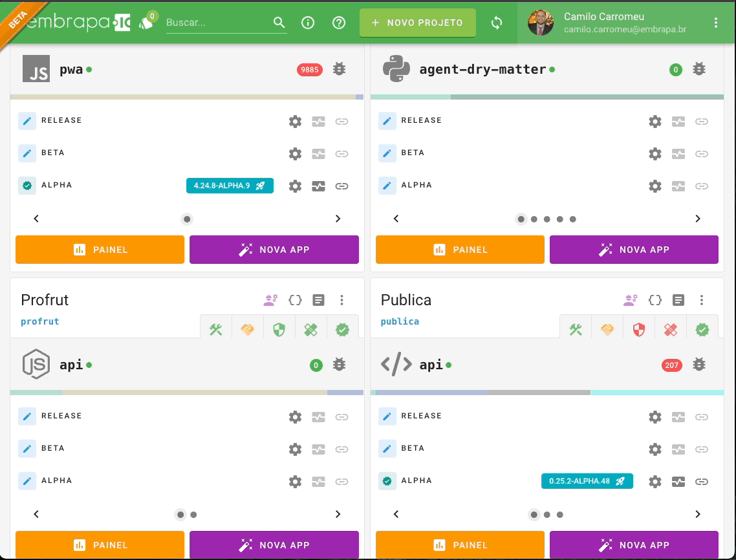736x560 pixels.
Task: Open Publica code braces icon
Action: coord(655,300)
